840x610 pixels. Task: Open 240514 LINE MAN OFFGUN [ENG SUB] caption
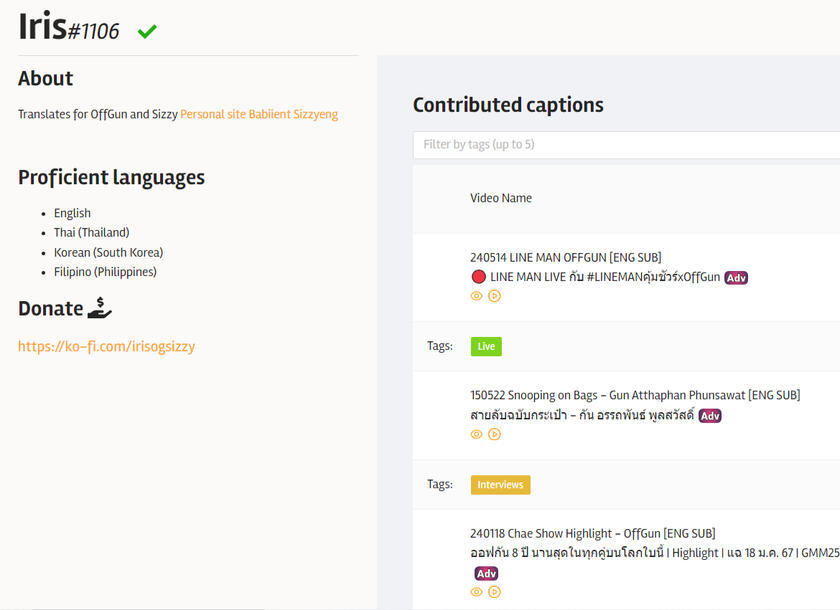(x=565, y=257)
